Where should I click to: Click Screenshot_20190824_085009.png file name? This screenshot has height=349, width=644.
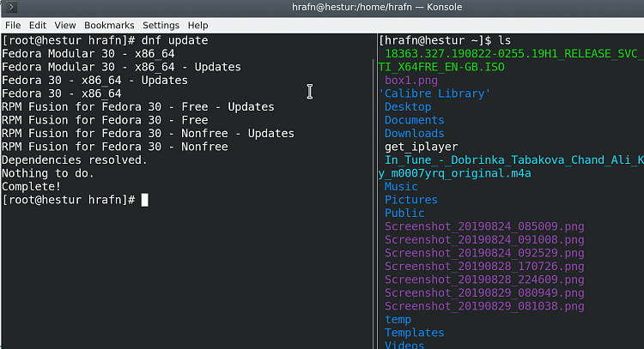coord(484,226)
